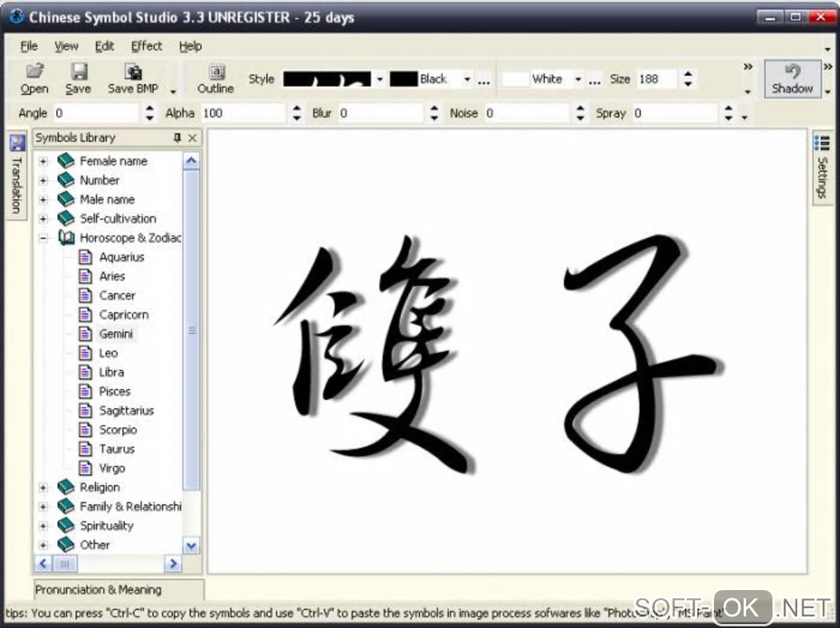Click the Self-cultivation book icon
The height and width of the screenshot is (628, 840).
(66, 218)
